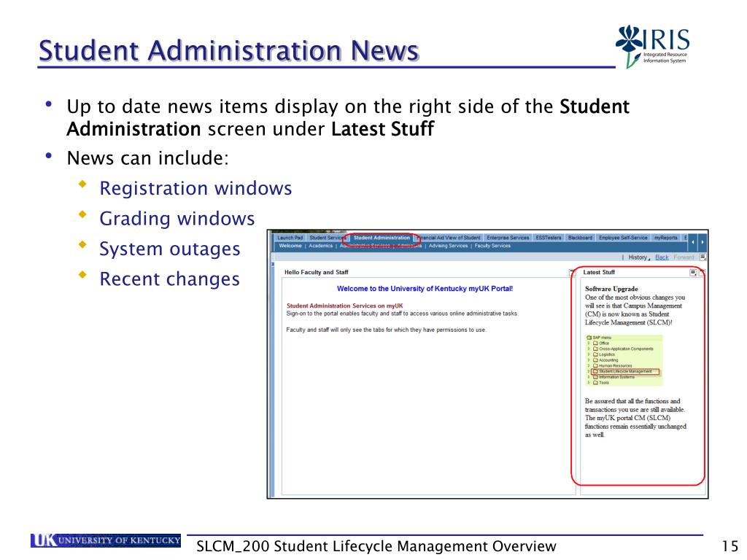The height and width of the screenshot is (560, 747).
Task: Switch to the Blackboard tab
Action: pos(580,238)
